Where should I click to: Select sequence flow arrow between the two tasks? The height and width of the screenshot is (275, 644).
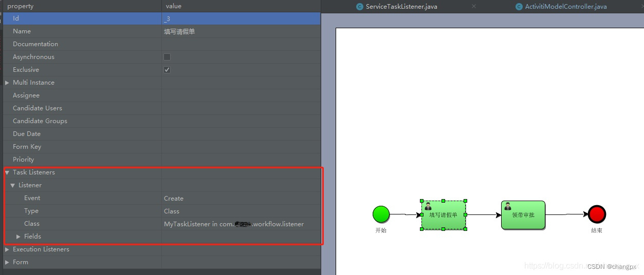pos(484,215)
